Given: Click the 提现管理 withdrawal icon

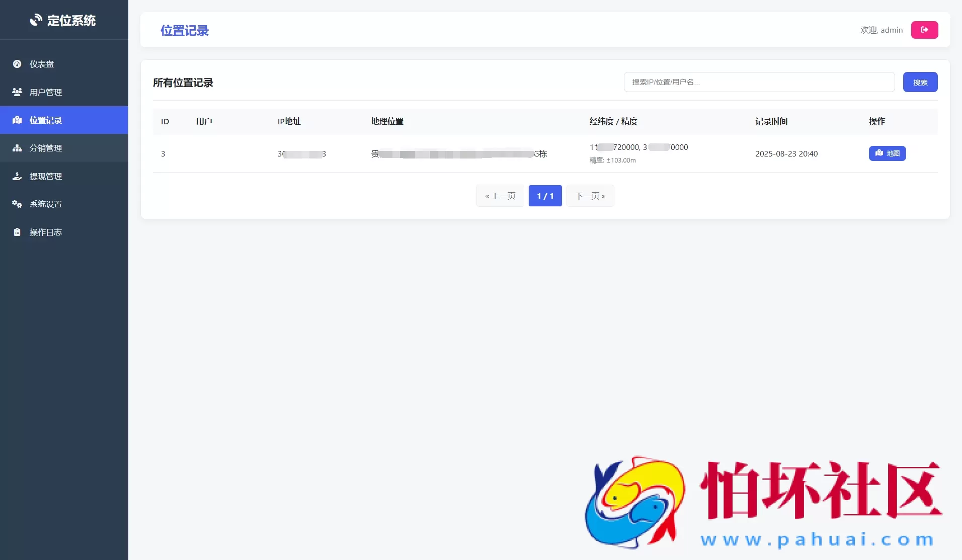Looking at the screenshot, I should (x=17, y=176).
